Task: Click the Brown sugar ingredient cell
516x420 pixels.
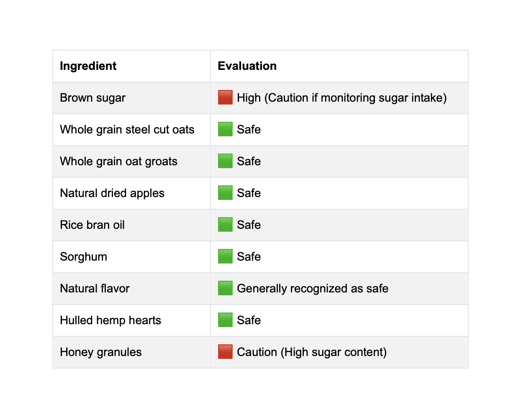Action: pyautogui.click(x=131, y=98)
